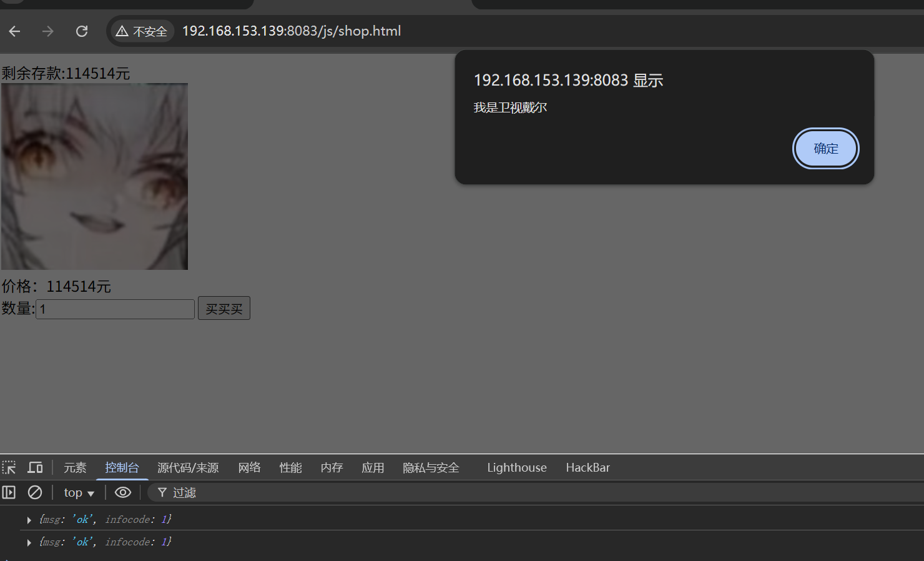Open the 不安全 site security indicator
Image resolution: width=924 pixels, height=561 pixels.
coord(142,31)
